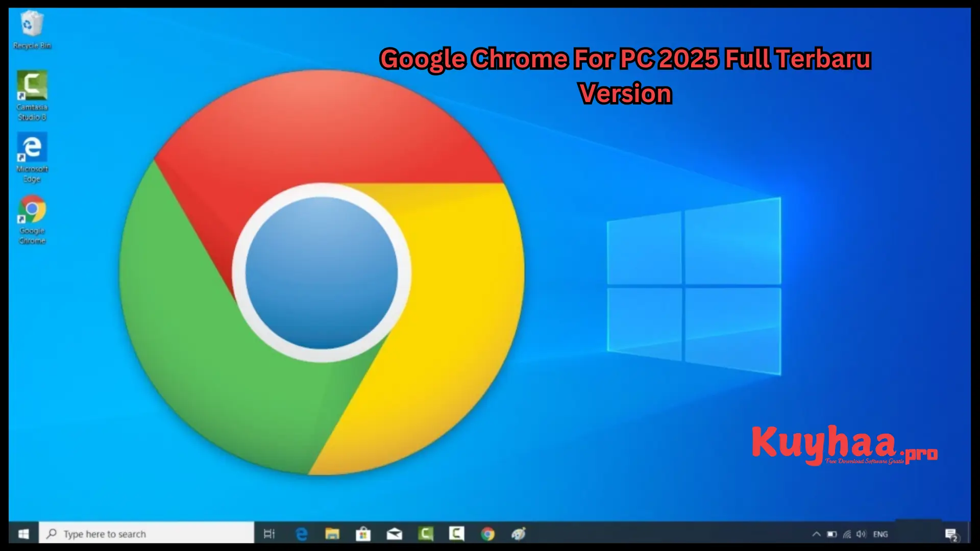Click the magnifier icon in search box
The image size is (980, 551).
pos(52,534)
